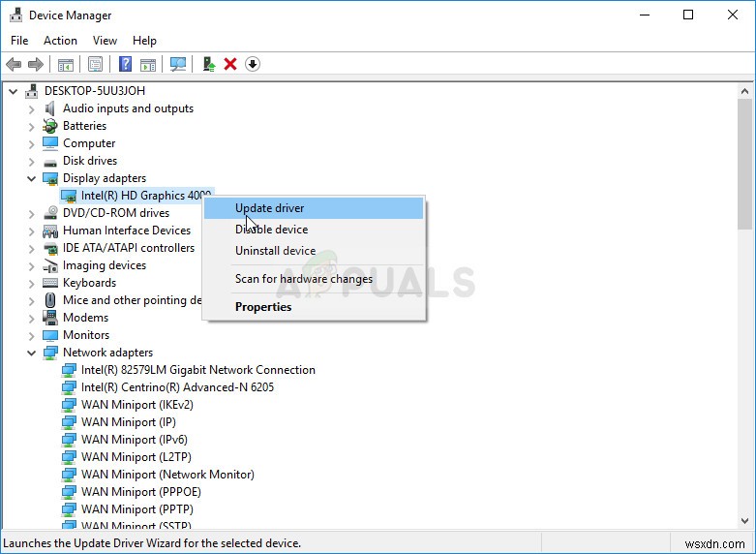Viewport: 756px width, 554px height.
Task: Click the Mice and pointing devices icon
Action: 50,300
